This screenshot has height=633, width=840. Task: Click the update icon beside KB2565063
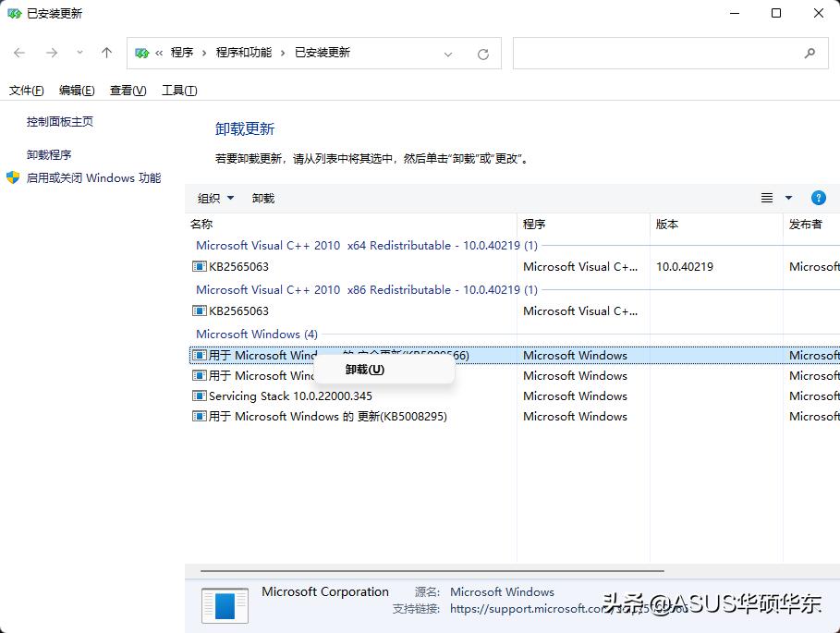[x=199, y=267]
